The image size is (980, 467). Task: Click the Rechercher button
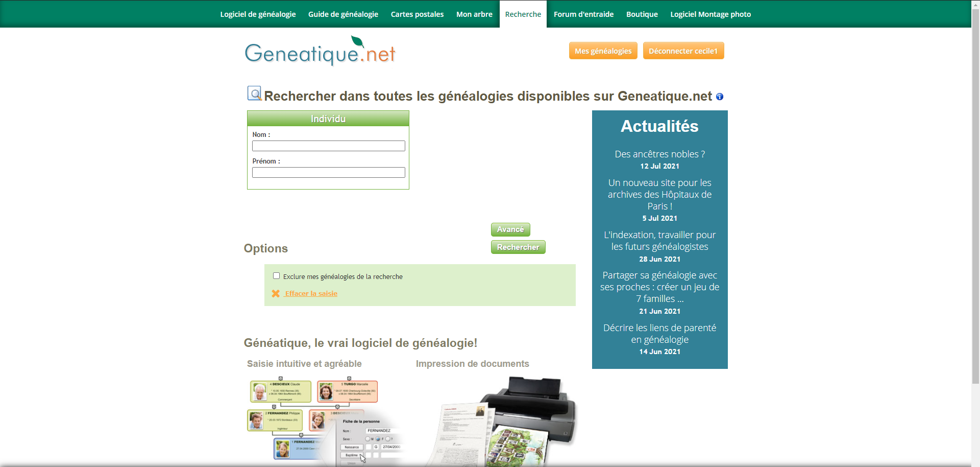point(518,247)
